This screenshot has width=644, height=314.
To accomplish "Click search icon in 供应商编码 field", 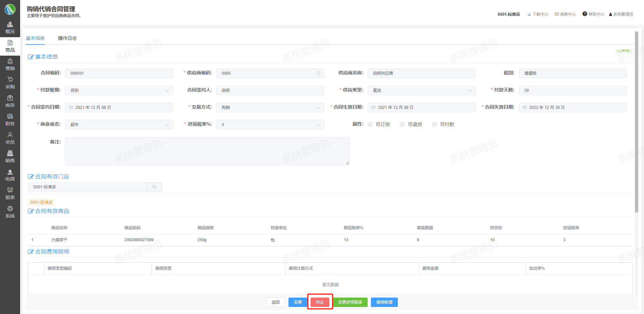I will click(318, 73).
